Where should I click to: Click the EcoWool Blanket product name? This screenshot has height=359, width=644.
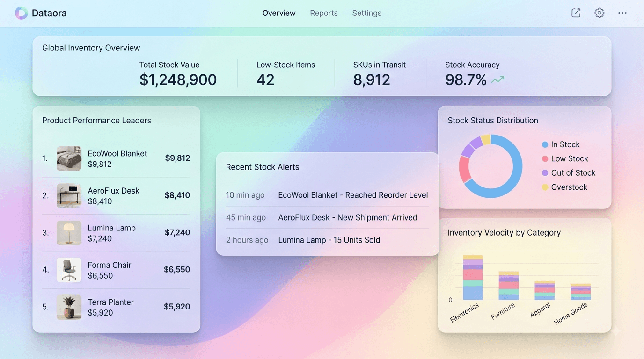(x=117, y=153)
